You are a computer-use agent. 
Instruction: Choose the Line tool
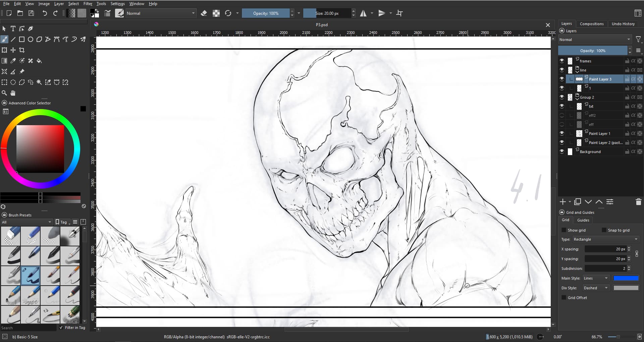click(13, 39)
